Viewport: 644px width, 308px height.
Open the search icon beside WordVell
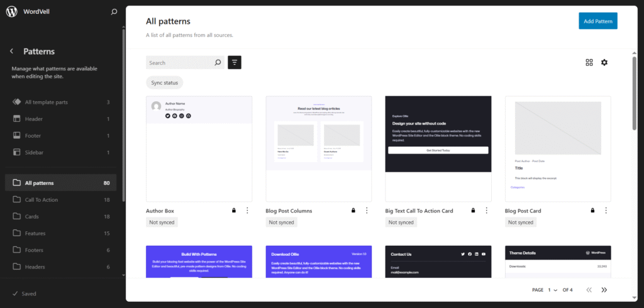pyautogui.click(x=113, y=11)
